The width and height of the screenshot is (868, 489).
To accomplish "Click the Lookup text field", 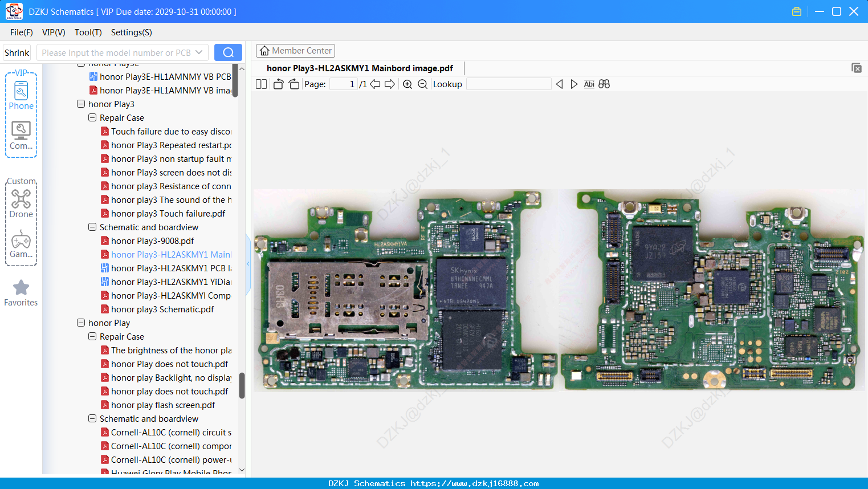I will [509, 84].
